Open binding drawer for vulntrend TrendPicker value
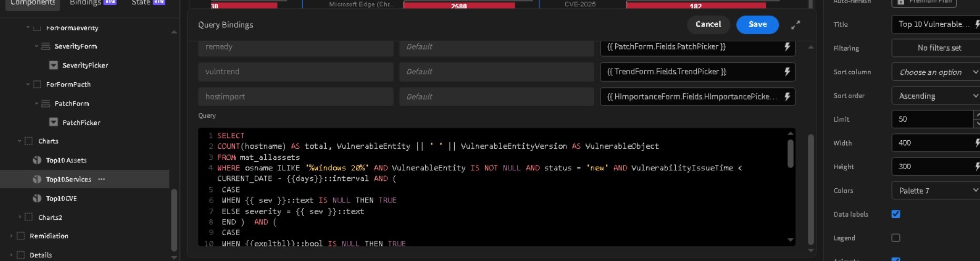This screenshot has width=980, height=261. tap(787, 72)
